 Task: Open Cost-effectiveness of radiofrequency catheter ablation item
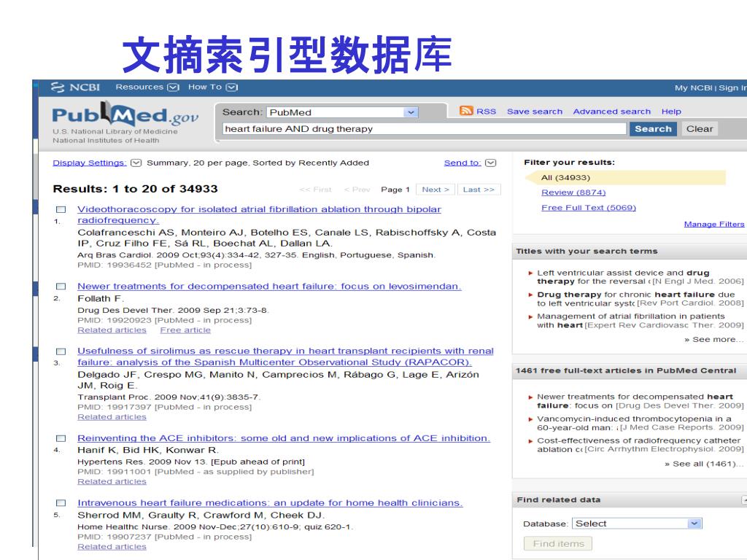(x=639, y=445)
